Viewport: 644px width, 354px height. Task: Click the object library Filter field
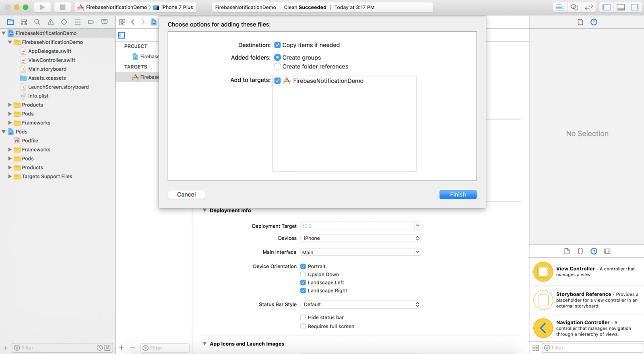tap(592, 348)
